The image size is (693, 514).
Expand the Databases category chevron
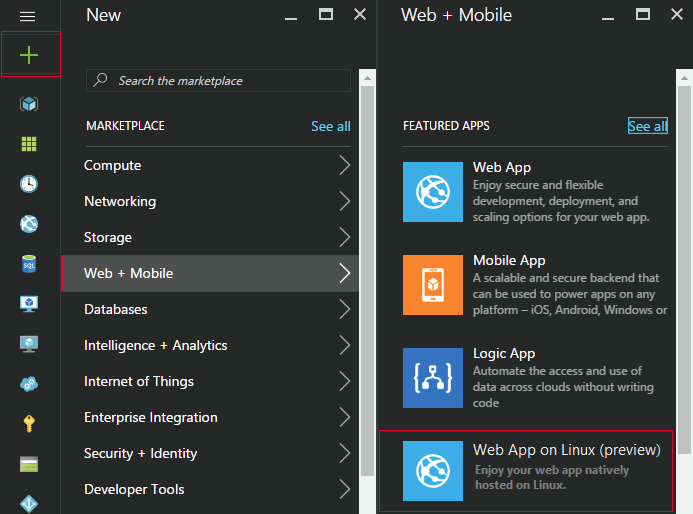[x=345, y=309]
